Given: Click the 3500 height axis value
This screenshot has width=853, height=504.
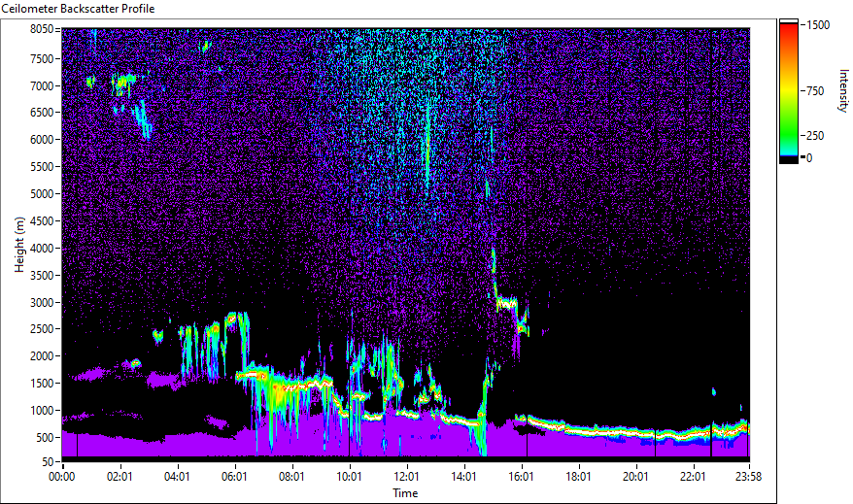Looking at the screenshot, I should click(x=42, y=276).
